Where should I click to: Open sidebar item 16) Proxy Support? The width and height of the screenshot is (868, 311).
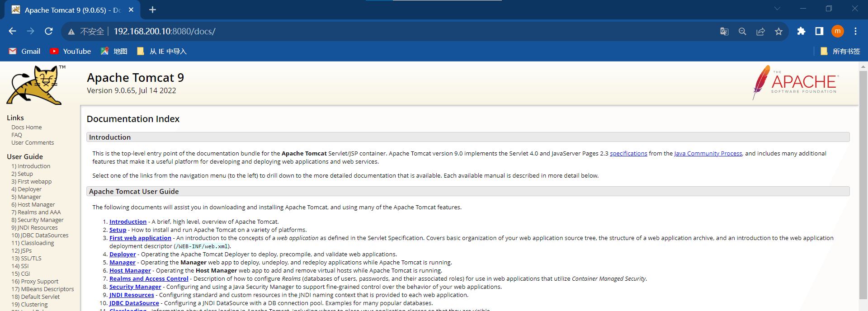click(35, 282)
